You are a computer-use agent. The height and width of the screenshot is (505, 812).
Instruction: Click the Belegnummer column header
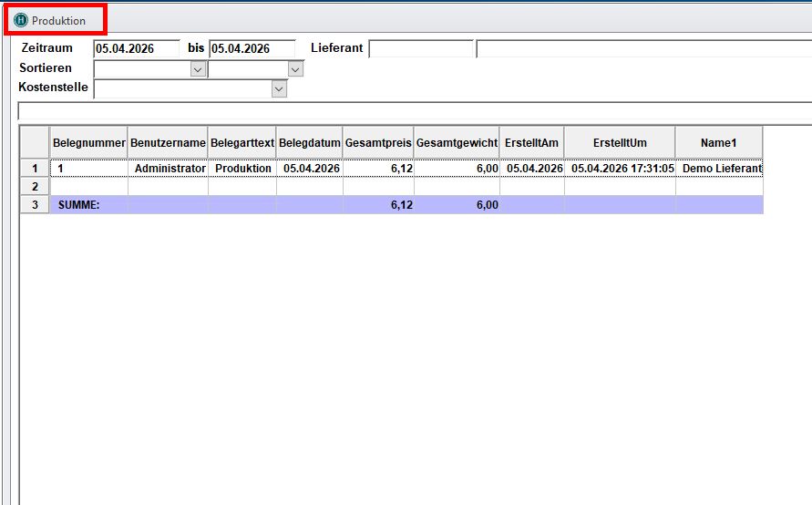(x=88, y=143)
